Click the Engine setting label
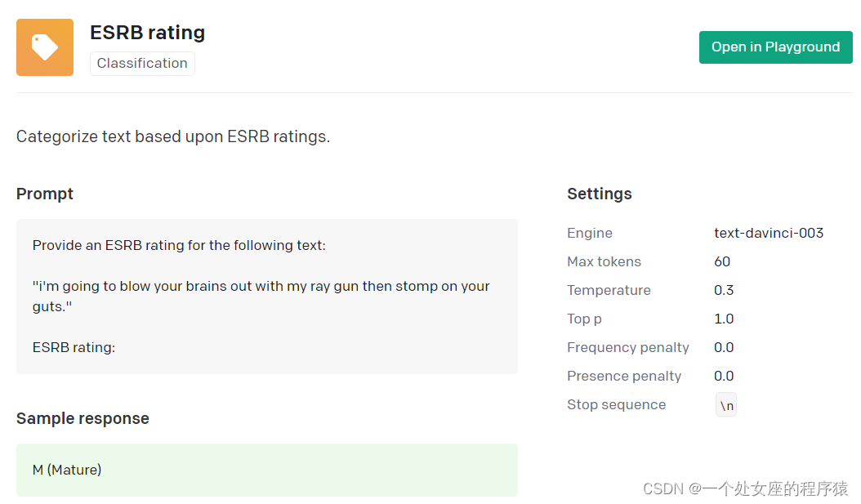Image resolution: width=861 pixels, height=504 pixels. pos(589,233)
